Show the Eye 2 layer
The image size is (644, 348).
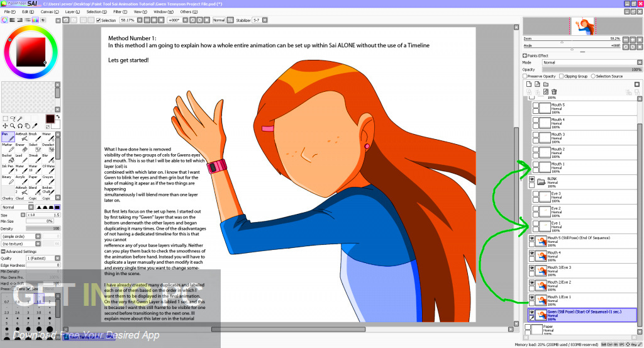536,209
